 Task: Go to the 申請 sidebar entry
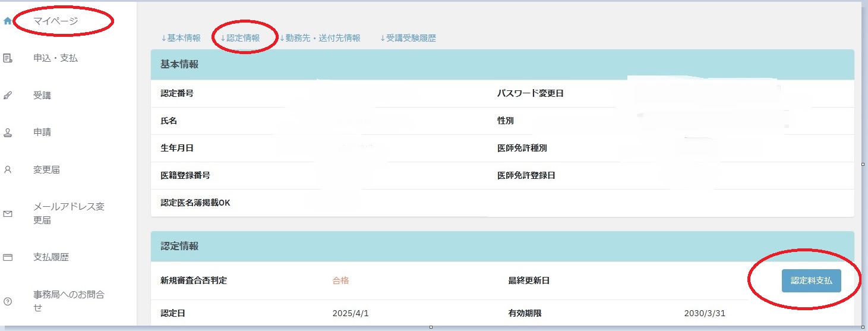42,133
